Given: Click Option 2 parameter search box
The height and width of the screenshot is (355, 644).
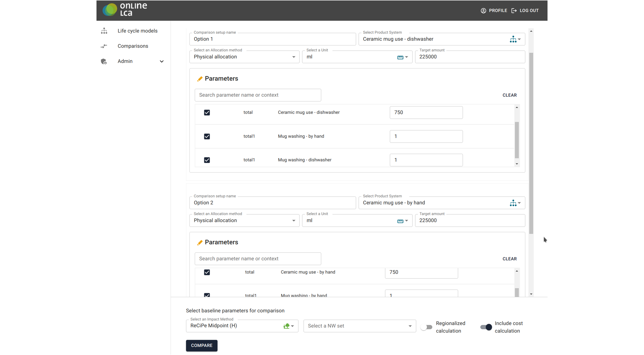Looking at the screenshot, I should click(x=258, y=259).
